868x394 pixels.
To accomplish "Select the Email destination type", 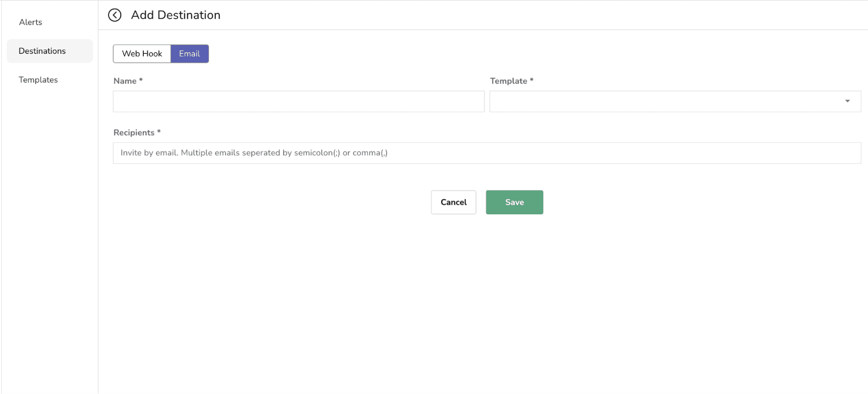I will point(189,54).
